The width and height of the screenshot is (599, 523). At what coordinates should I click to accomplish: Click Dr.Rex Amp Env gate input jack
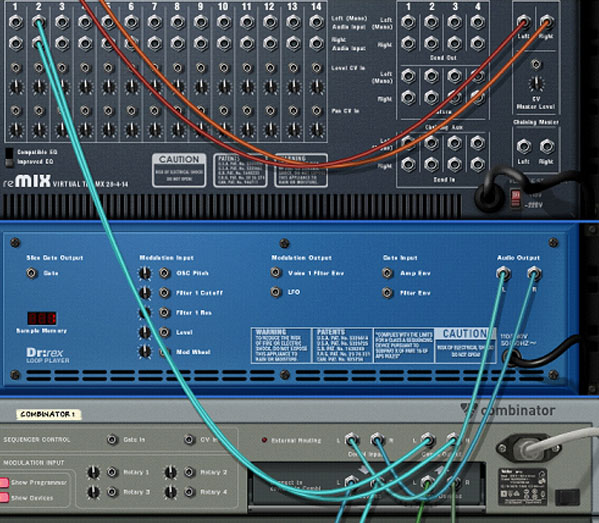coord(387,273)
